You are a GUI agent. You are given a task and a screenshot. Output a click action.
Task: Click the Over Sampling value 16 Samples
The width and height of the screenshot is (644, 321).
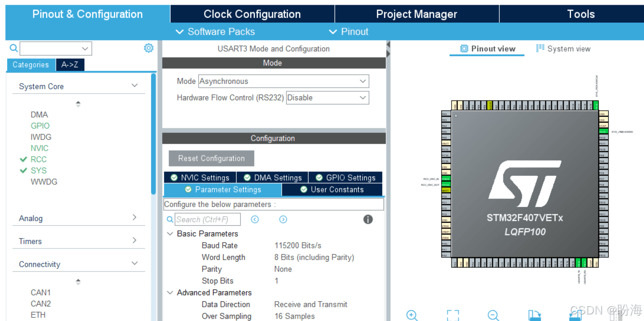(294, 316)
